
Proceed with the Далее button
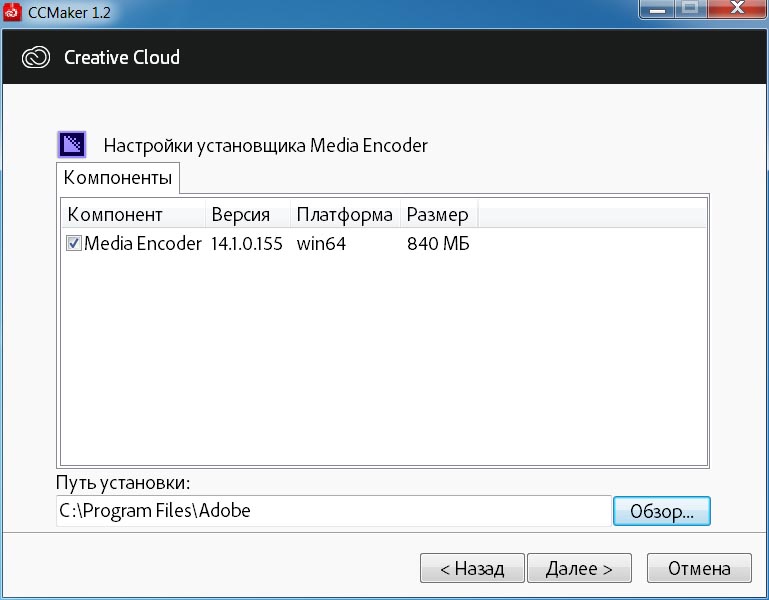tap(579, 568)
